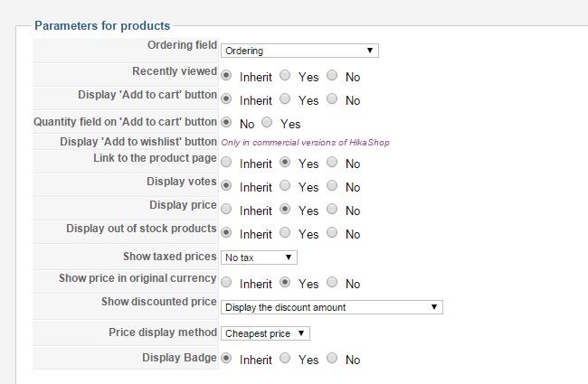Screen dimensions: 588x384
Task: Expand the Show taxed prices dropdown
Action: 259,258
